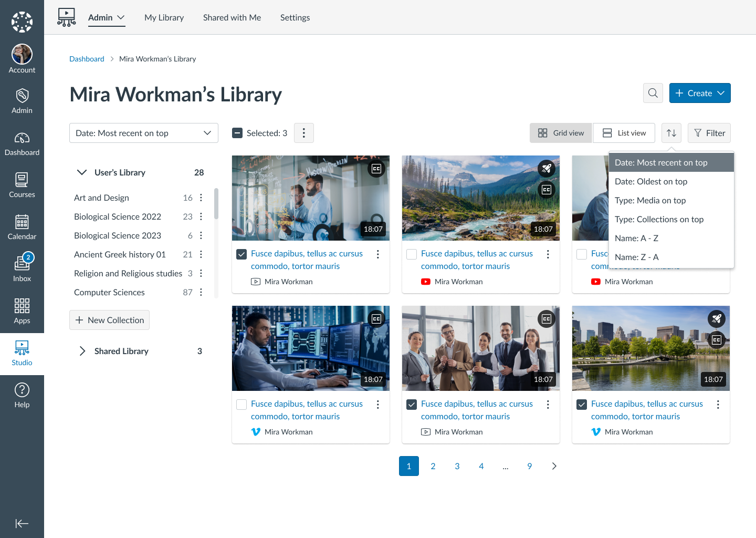The width and height of the screenshot is (756, 538).
Task: Go back via the Dashboard breadcrumb
Action: coord(87,58)
